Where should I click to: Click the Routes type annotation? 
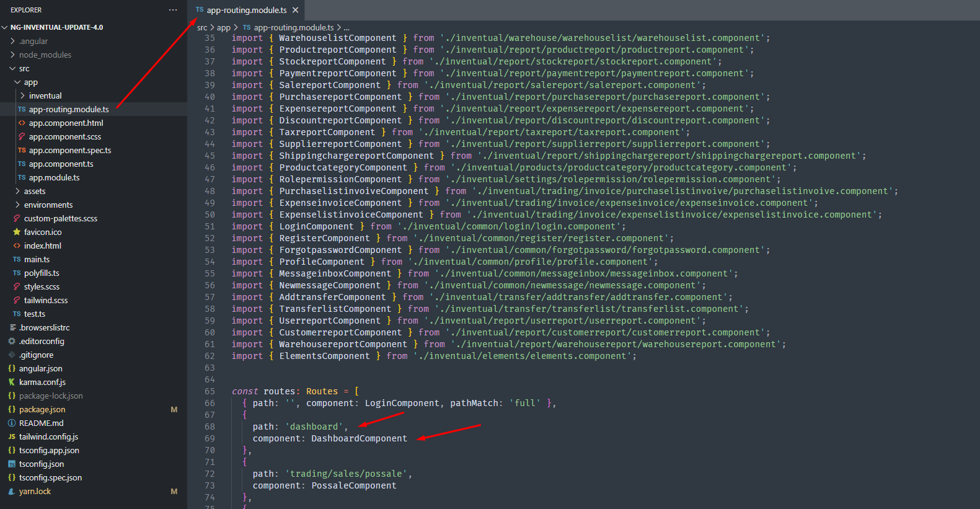tap(322, 391)
